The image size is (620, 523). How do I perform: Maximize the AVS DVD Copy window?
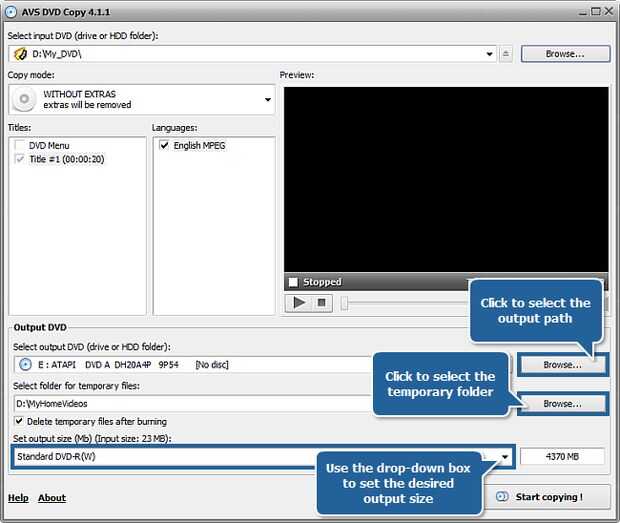(x=595, y=11)
